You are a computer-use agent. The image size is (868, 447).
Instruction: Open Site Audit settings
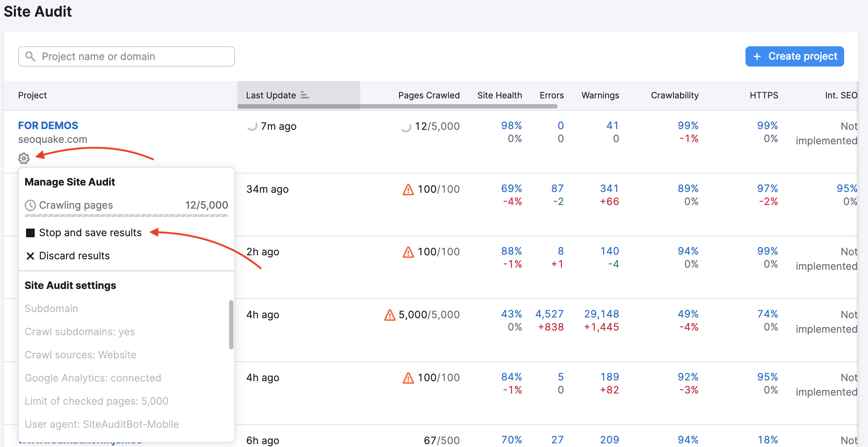(70, 285)
